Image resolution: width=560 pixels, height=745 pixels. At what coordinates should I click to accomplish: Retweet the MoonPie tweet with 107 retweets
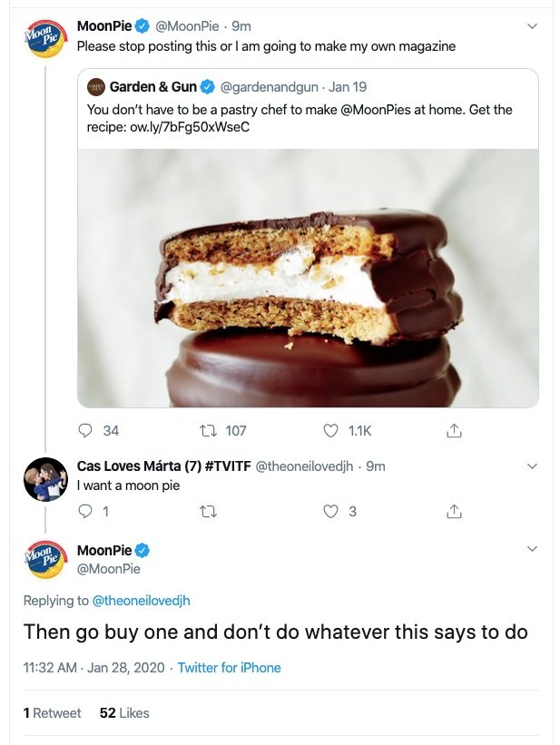click(x=208, y=430)
